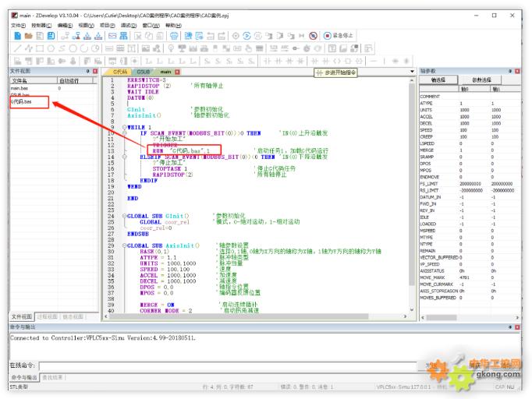Viewport: 532px width, 399px height.
Task: Close the file view panel
Action: click(95, 71)
